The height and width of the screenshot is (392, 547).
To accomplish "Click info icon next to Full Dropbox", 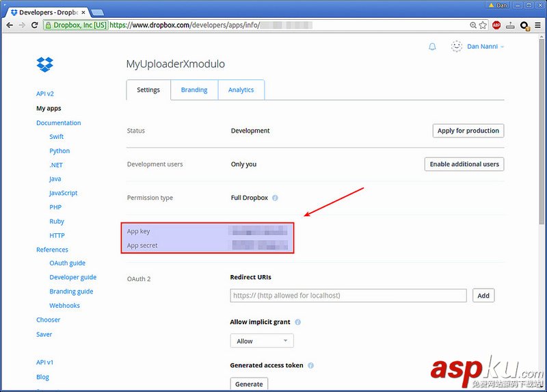I will click(275, 198).
